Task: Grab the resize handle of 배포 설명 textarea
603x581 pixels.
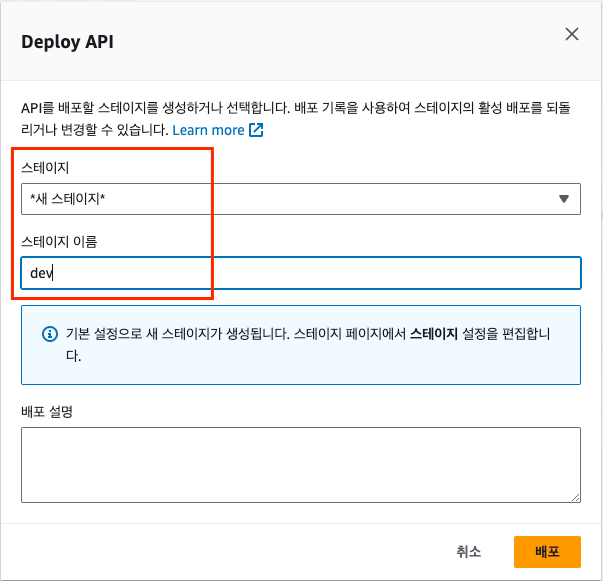Action: pyautogui.click(x=575, y=496)
